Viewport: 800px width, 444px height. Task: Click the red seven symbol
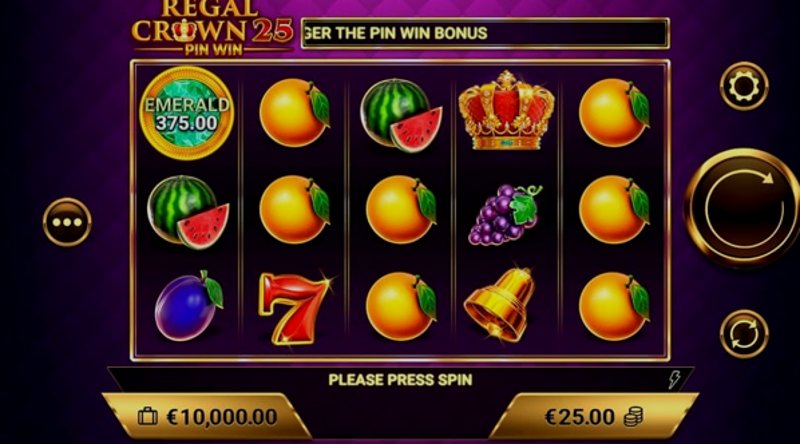point(294,308)
